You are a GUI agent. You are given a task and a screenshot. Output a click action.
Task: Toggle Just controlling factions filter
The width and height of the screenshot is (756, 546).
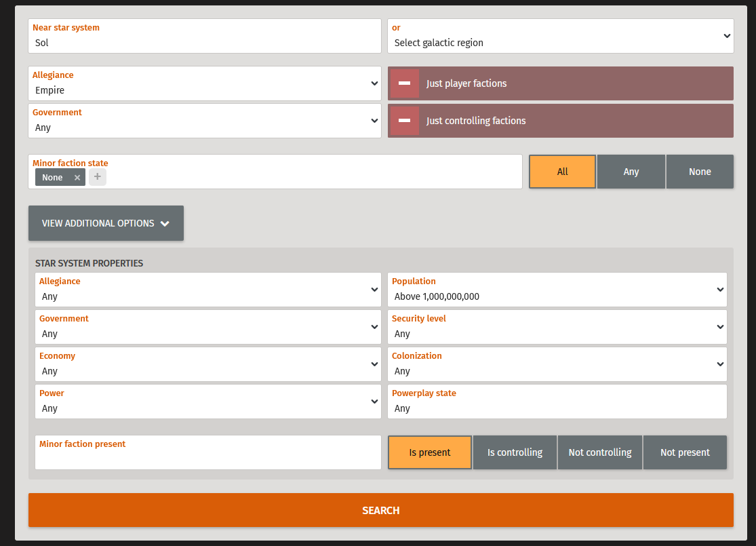[560, 121]
